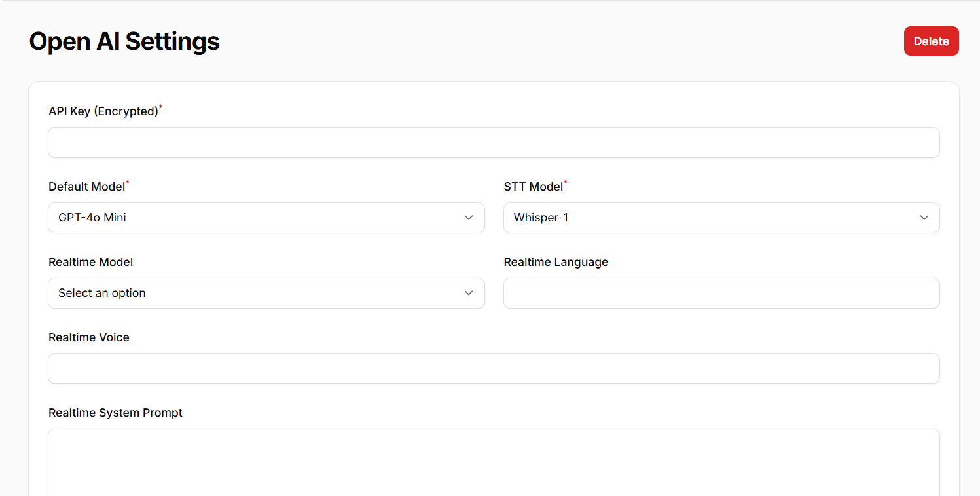Screen dimensions: 980x496
Task: Click the Realtime Language text field
Action: click(720, 293)
